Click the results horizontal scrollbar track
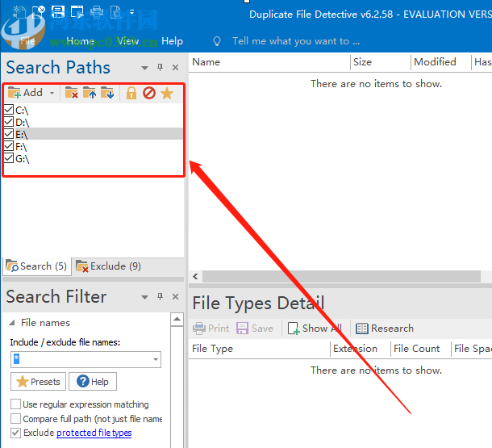Screen dimensions: 492x448 pyautogui.click(x=341, y=277)
